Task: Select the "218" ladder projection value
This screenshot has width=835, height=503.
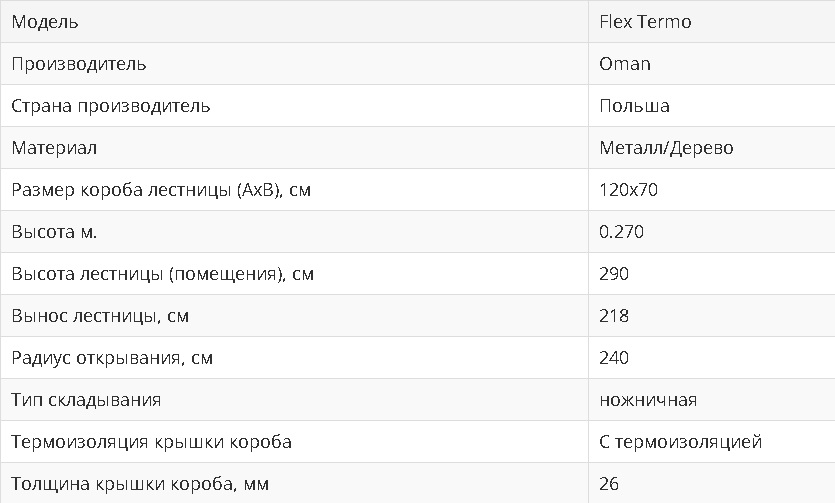Action: (614, 316)
